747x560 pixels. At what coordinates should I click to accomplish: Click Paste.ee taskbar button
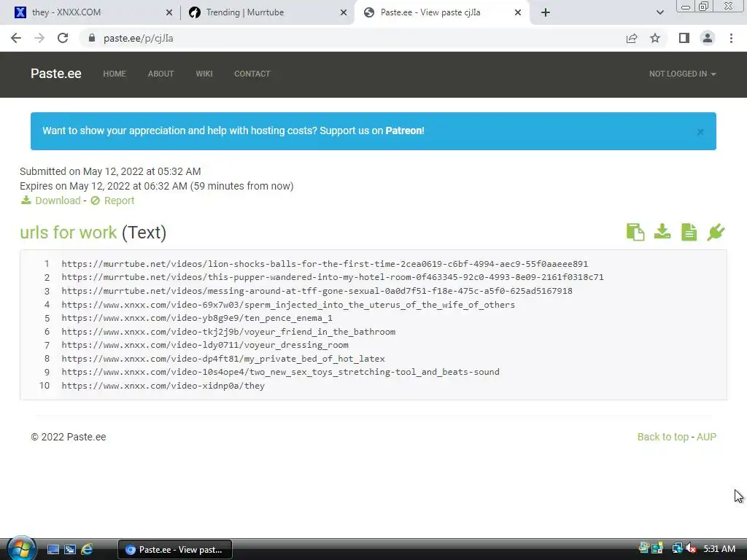175,550
